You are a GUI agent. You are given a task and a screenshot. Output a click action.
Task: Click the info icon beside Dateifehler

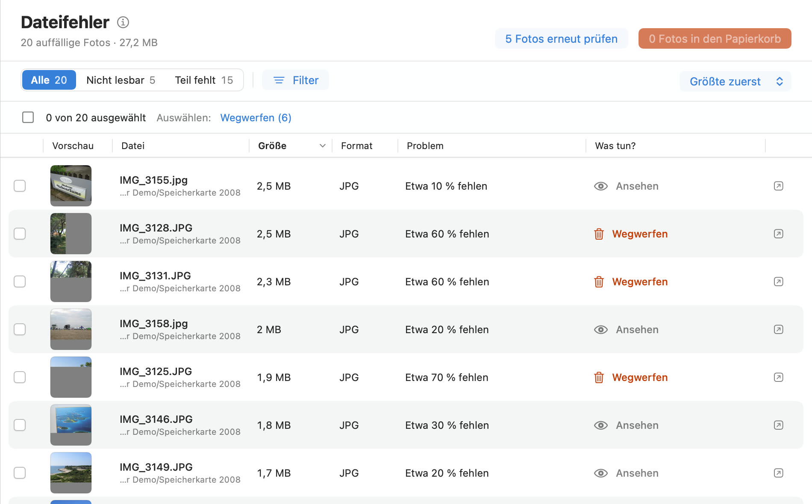(x=123, y=22)
